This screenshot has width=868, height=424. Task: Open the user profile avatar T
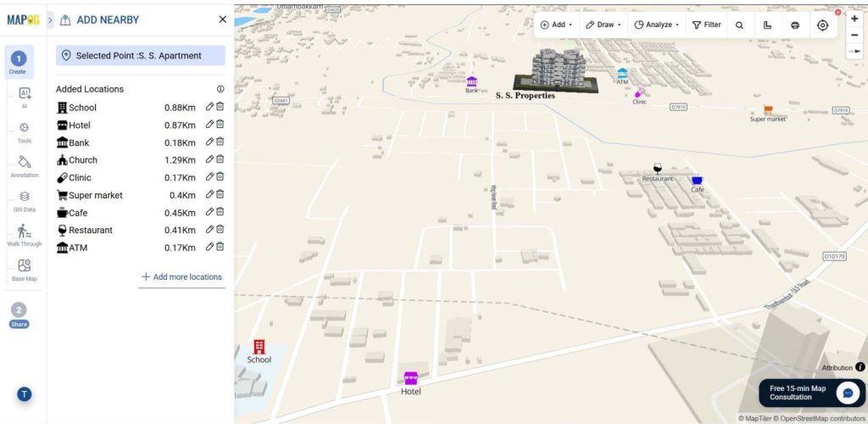[x=25, y=394]
